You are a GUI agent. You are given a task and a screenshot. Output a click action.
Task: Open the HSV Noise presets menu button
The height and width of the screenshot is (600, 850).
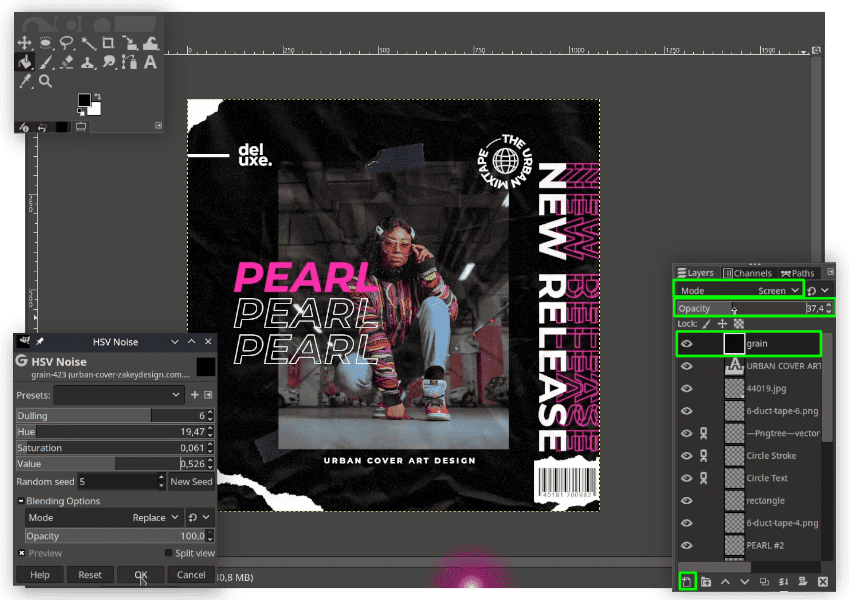[x=208, y=395]
